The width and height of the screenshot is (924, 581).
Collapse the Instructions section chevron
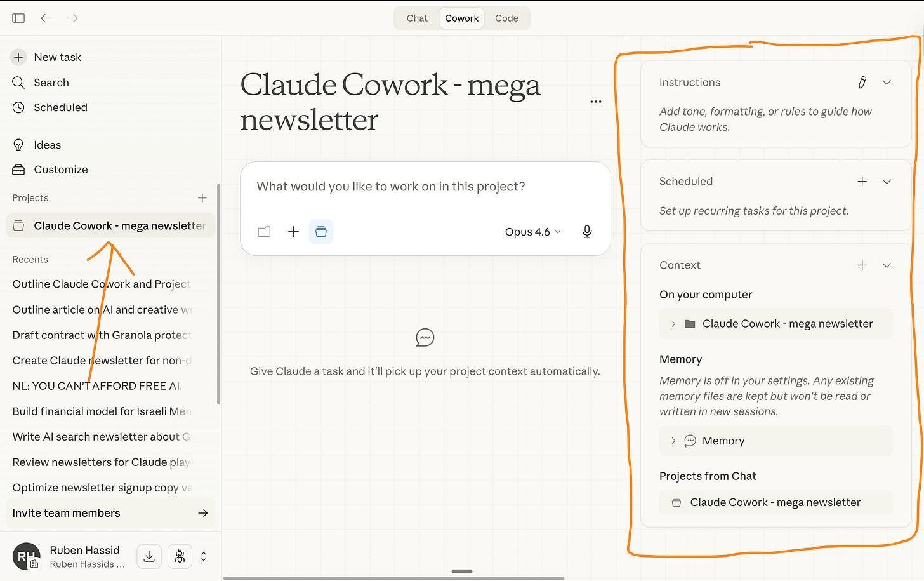887,83
